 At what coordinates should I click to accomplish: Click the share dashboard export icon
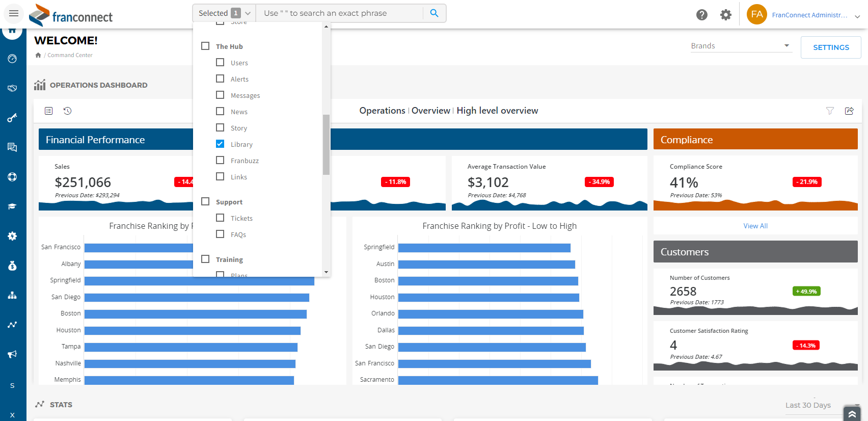coord(849,111)
